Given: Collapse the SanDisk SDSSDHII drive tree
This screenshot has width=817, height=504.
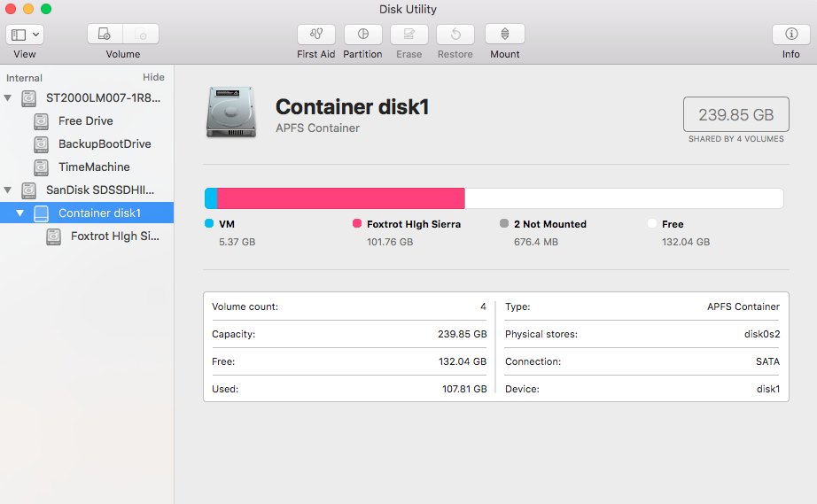Looking at the screenshot, I should (8, 190).
